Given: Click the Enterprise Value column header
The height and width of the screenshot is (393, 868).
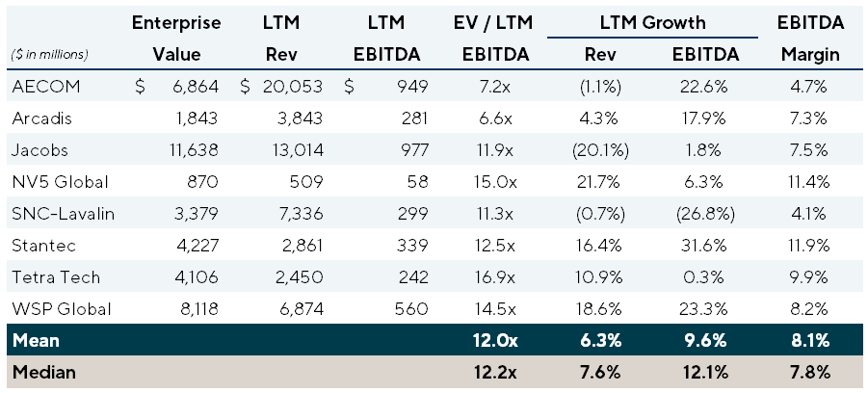Looking at the screenshot, I should pyautogui.click(x=176, y=36).
